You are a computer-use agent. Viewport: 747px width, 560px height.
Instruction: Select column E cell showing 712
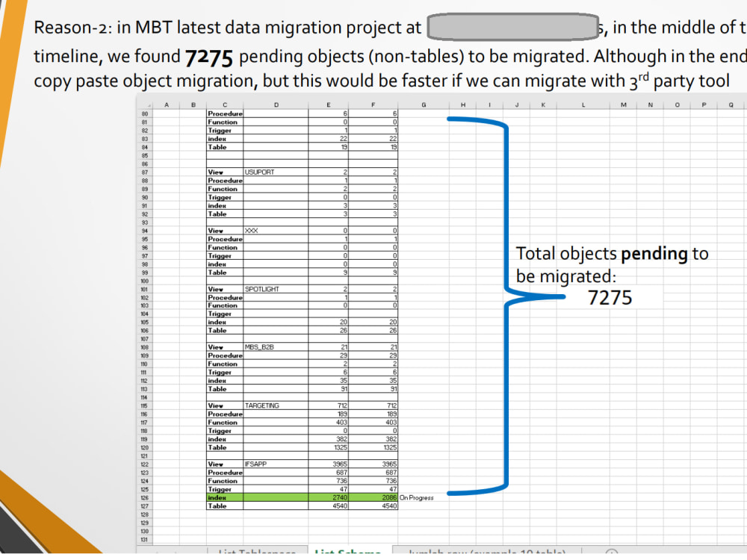328,406
